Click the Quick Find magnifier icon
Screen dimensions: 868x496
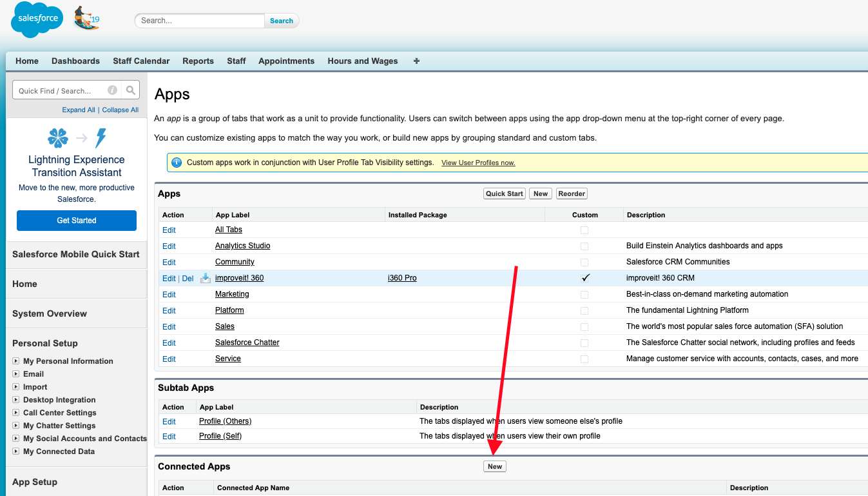pos(130,90)
